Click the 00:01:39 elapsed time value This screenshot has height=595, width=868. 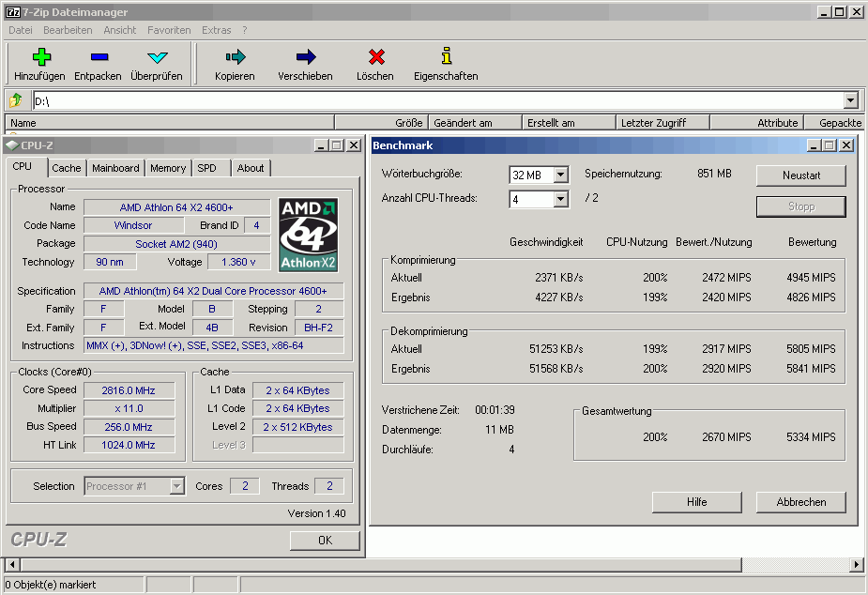point(495,410)
